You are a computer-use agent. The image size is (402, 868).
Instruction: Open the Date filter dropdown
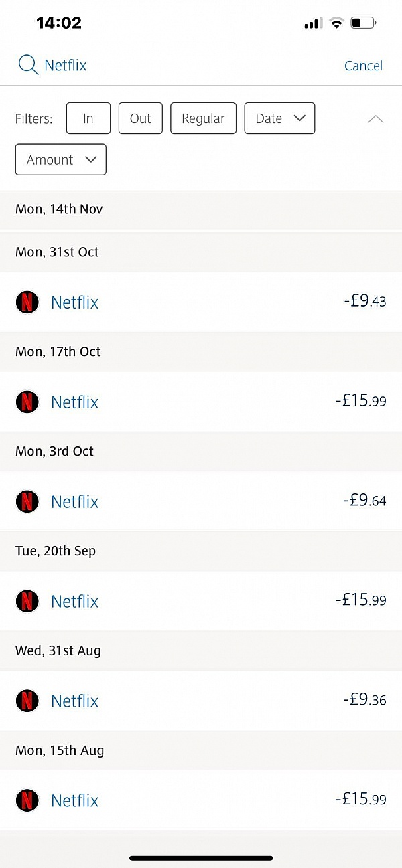[279, 118]
